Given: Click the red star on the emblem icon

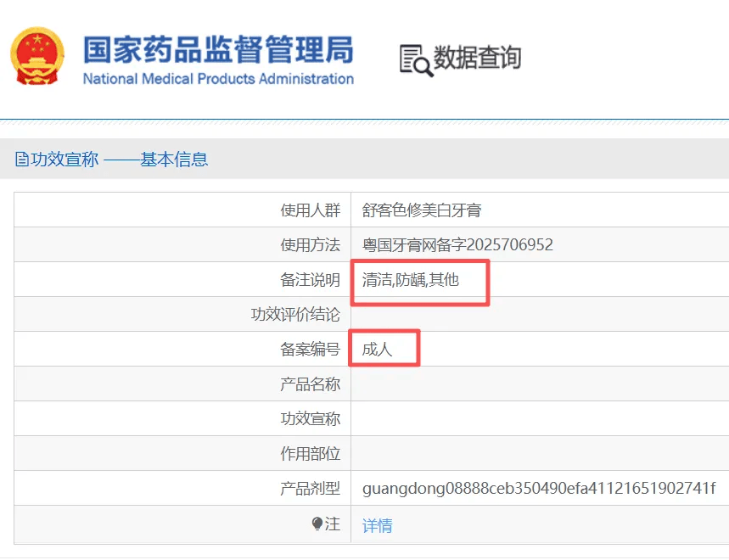Looking at the screenshot, I should coord(36,41).
